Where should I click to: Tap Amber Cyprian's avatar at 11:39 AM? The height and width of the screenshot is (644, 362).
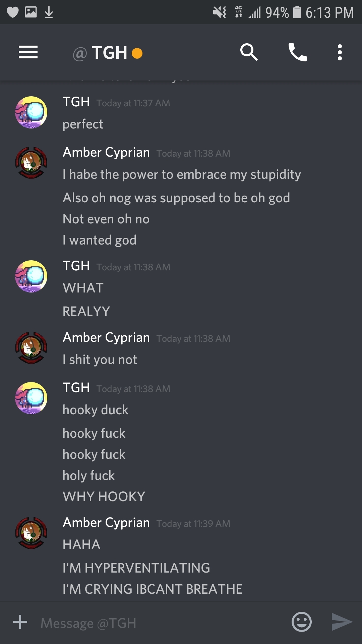coord(31,533)
